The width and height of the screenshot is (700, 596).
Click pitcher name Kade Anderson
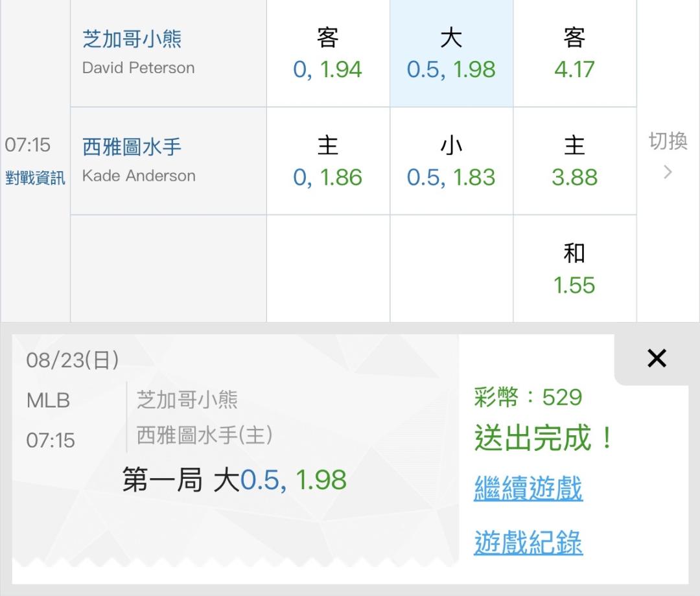pyautogui.click(x=139, y=176)
